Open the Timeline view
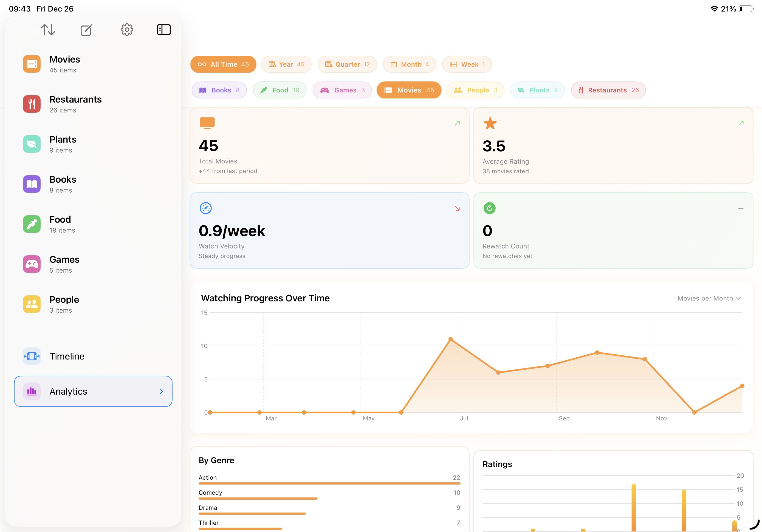 (67, 356)
